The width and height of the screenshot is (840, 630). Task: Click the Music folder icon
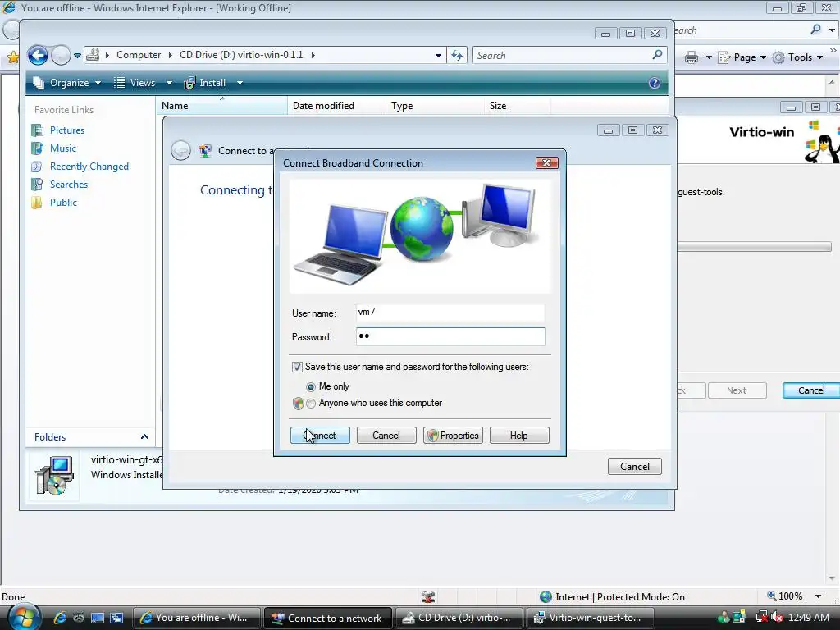pyautogui.click(x=37, y=148)
